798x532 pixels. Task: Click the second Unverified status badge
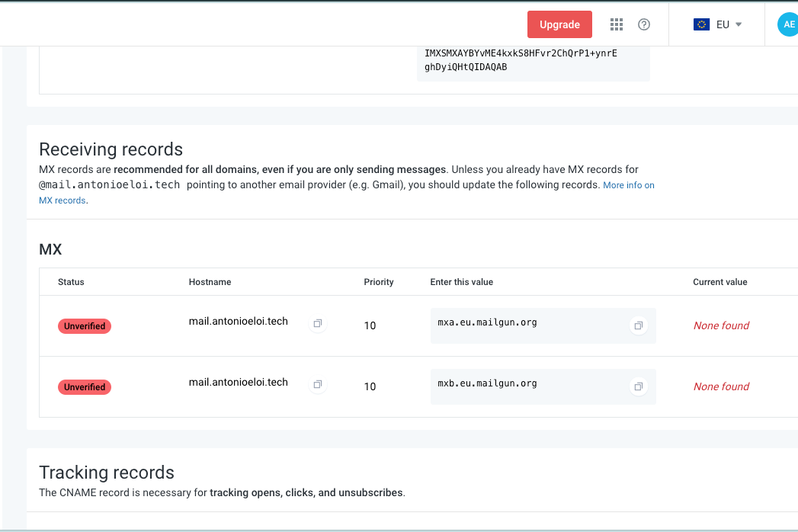[84, 386]
